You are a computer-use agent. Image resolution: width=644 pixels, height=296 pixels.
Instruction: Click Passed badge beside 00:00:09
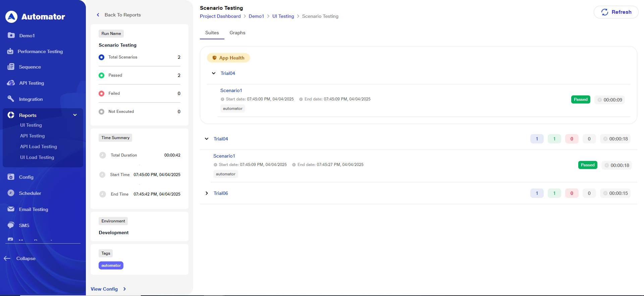click(581, 99)
